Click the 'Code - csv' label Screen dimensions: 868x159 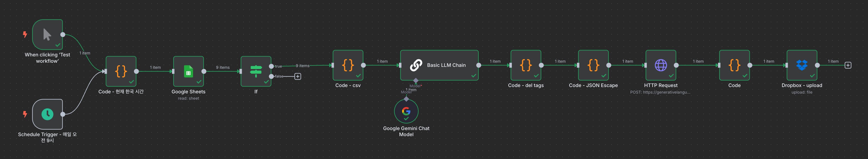click(348, 85)
